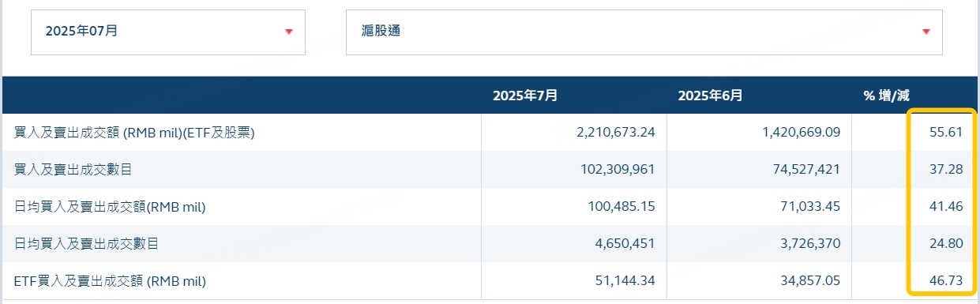This screenshot has width=980, height=304.
Task: Click the 買入及賣出成交額 (ETF及股票) row label
Action: 134,133
